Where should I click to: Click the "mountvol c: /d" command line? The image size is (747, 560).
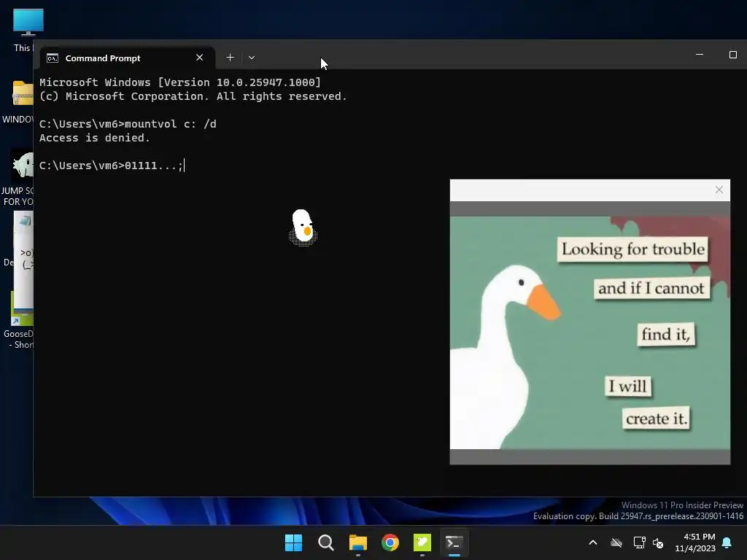click(128, 124)
